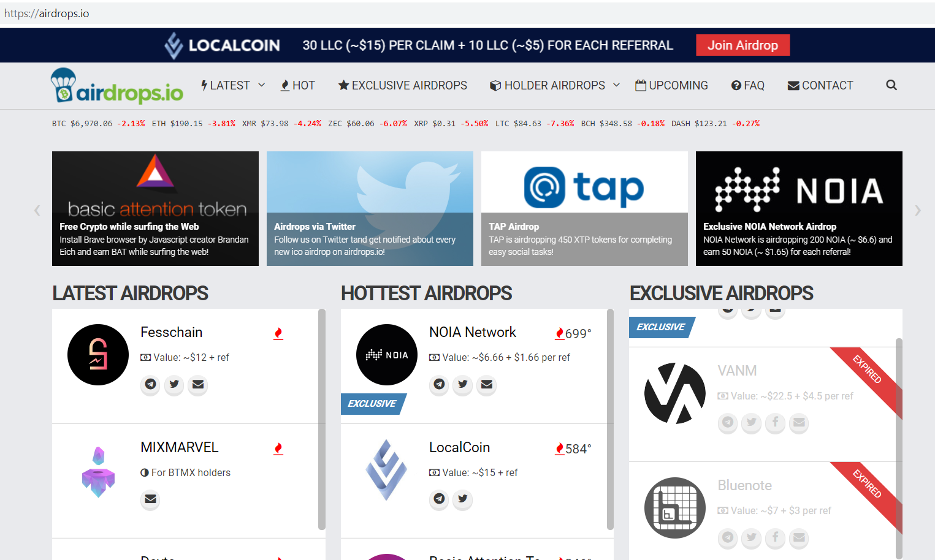Open the FAQ menu item
The width and height of the screenshot is (935, 560).
click(x=748, y=85)
